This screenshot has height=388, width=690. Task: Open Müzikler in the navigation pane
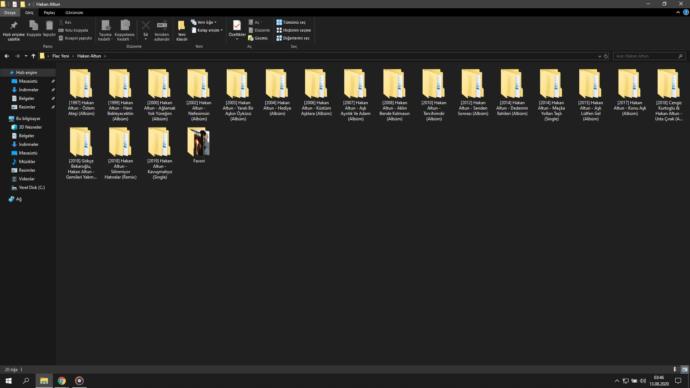tap(27, 162)
